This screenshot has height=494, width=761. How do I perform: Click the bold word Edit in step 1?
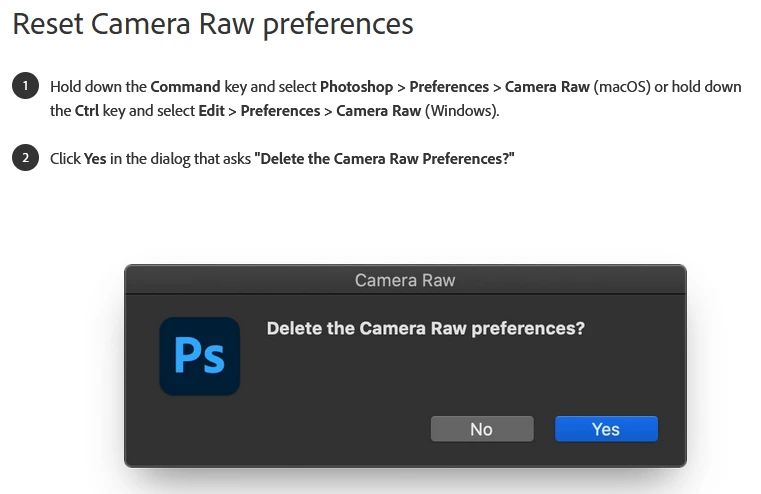pyautogui.click(x=211, y=110)
